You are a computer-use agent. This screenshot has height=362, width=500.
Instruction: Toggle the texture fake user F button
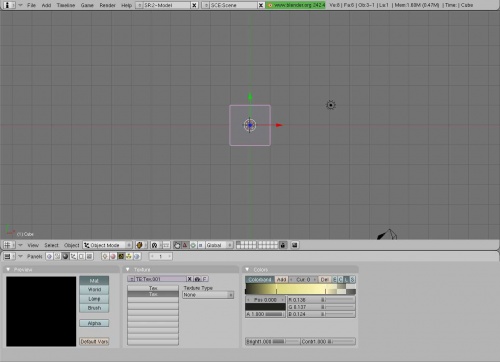pos(205,279)
